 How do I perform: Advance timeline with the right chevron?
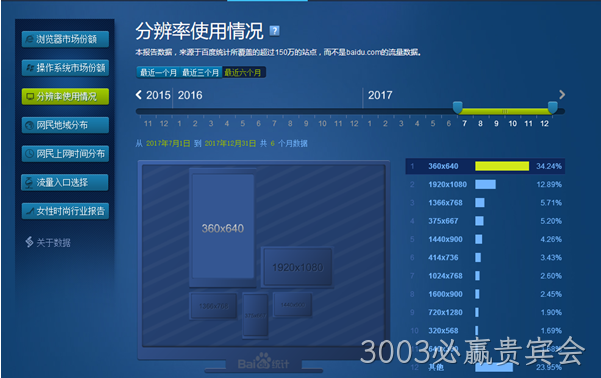click(562, 95)
